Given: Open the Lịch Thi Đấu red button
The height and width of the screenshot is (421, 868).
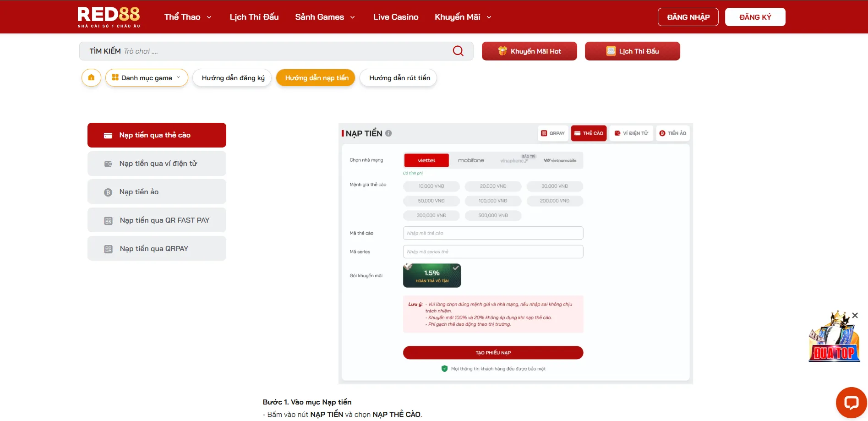Looking at the screenshot, I should tap(632, 51).
